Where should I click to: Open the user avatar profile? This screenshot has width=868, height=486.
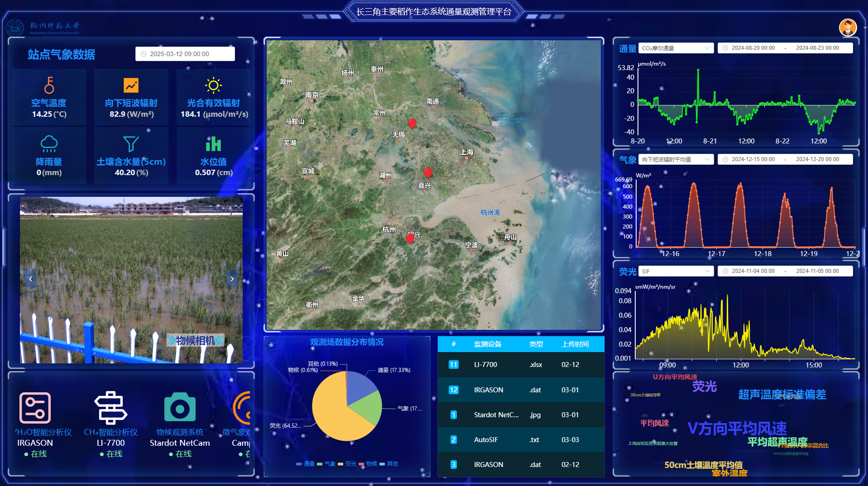[x=848, y=28]
